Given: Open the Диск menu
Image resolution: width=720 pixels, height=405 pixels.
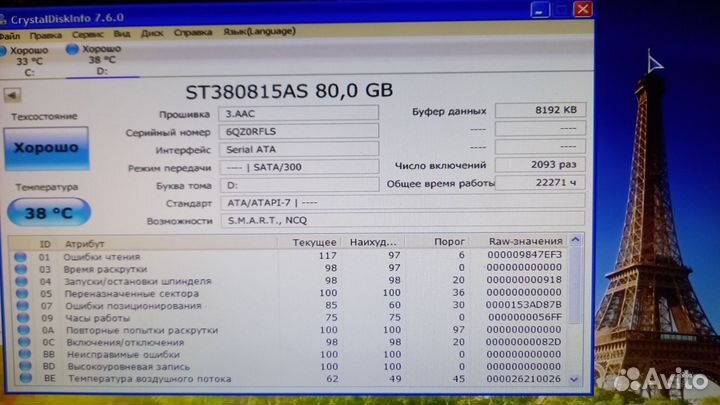Looking at the screenshot, I should [x=152, y=34].
